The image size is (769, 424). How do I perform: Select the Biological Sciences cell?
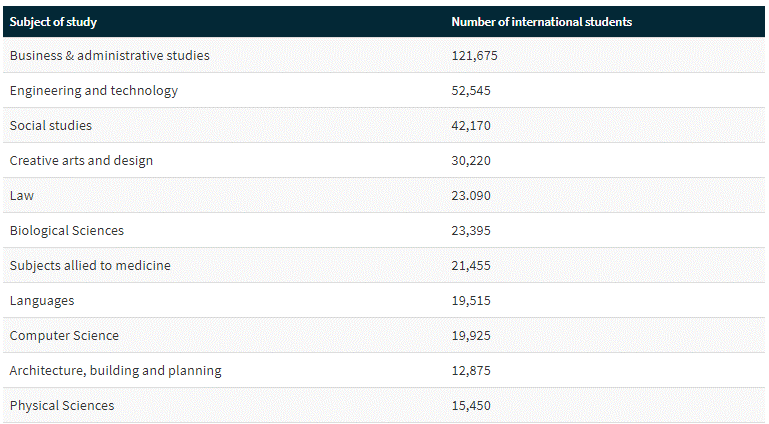[67, 231]
